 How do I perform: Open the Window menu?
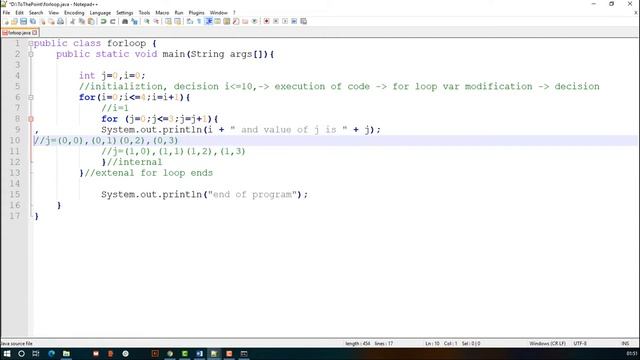[x=218, y=13]
